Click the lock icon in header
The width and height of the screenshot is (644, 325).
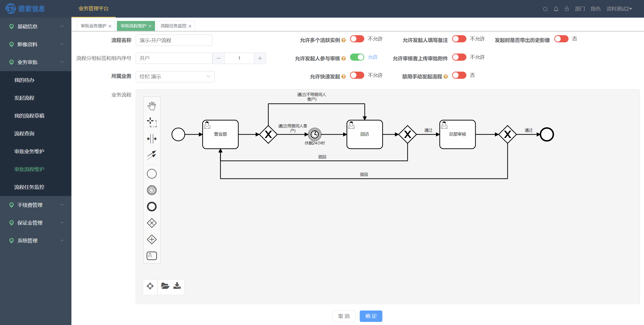point(567,9)
